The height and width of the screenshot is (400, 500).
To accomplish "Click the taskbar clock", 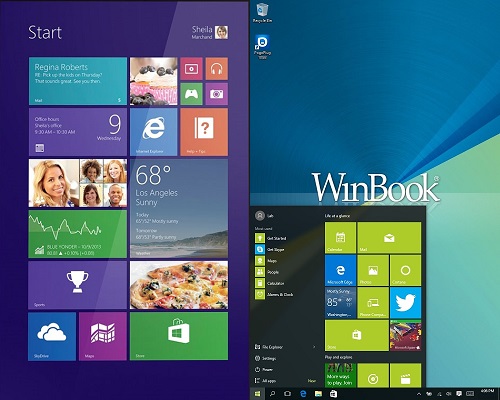I will tap(487, 391).
